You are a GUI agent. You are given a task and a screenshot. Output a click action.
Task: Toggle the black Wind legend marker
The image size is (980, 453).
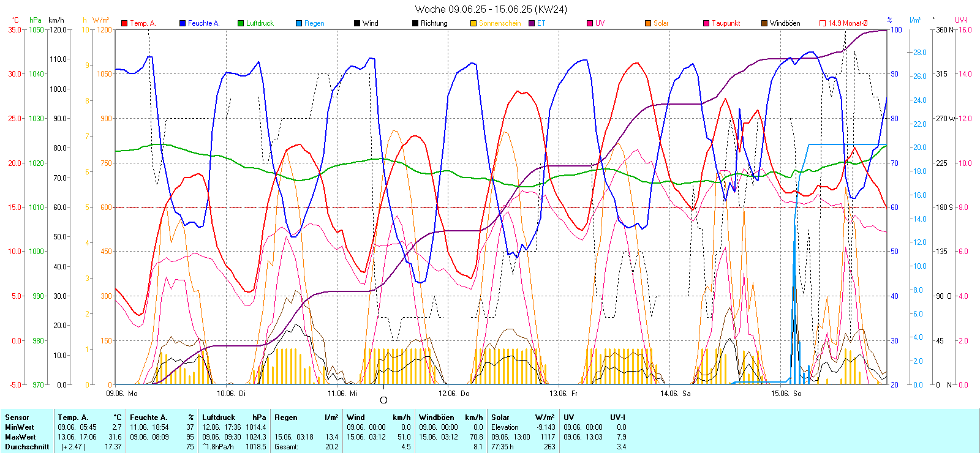tap(357, 23)
